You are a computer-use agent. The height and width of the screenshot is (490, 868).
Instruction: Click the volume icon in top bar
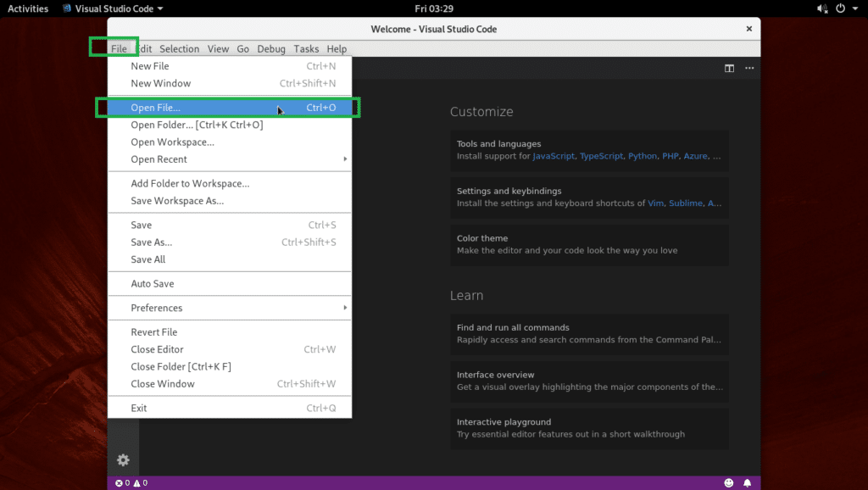(x=821, y=9)
